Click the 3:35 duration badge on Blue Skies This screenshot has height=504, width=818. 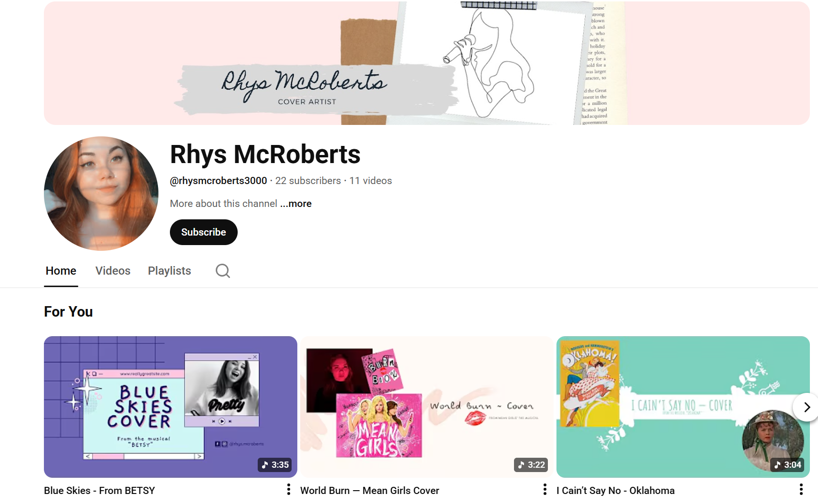[x=275, y=465]
